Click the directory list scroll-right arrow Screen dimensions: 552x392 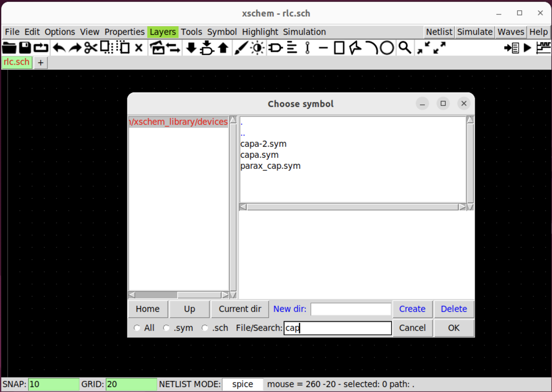(x=225, y=295)
